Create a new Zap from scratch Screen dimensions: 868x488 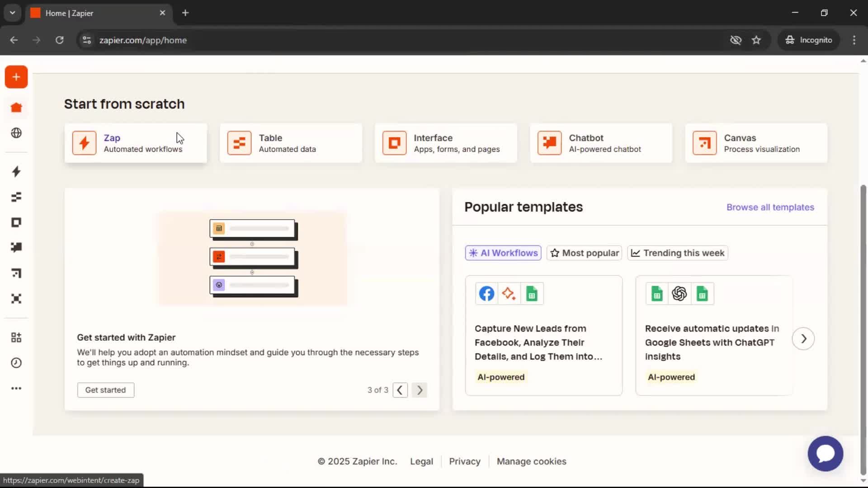(136, 143)
